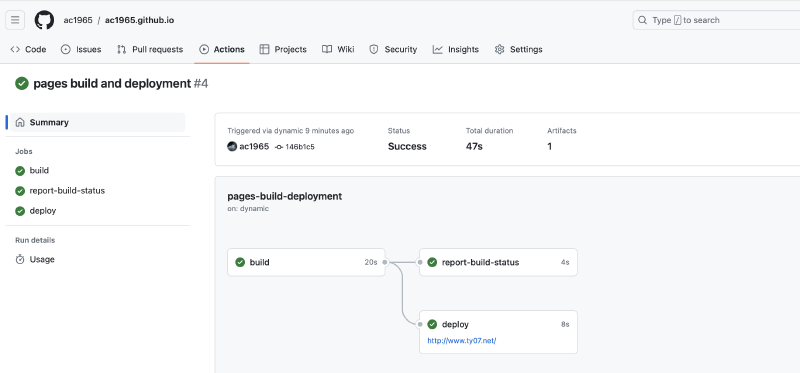
Task: Open the ac1965 owner link in breadcrumb
Action: tap(78, 20)
